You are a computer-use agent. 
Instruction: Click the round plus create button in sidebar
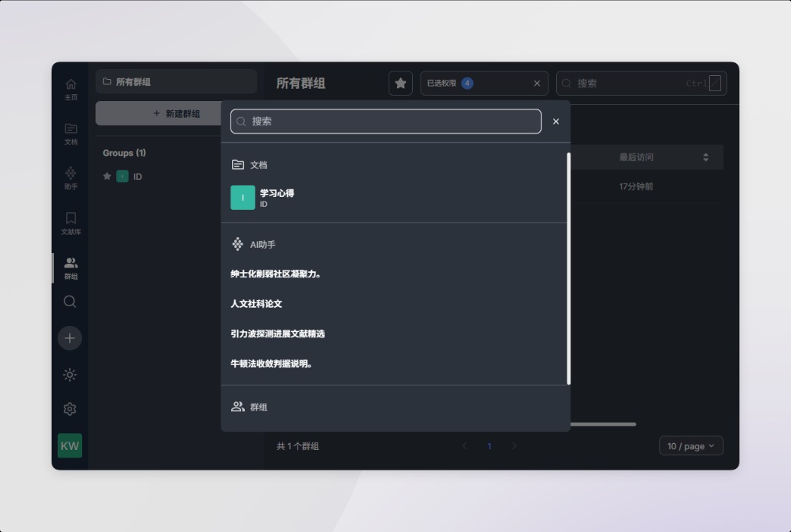tap(70, 338)
